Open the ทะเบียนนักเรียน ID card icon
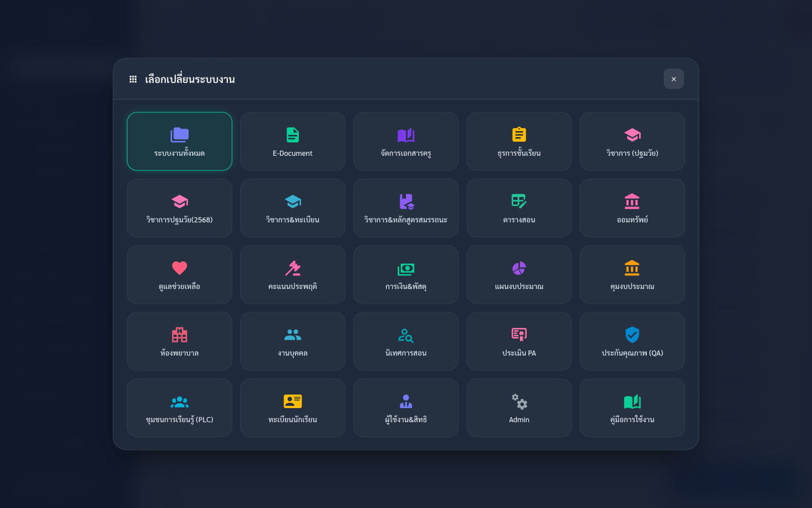Viewport: 812px width, 508px height. point(293,401)
